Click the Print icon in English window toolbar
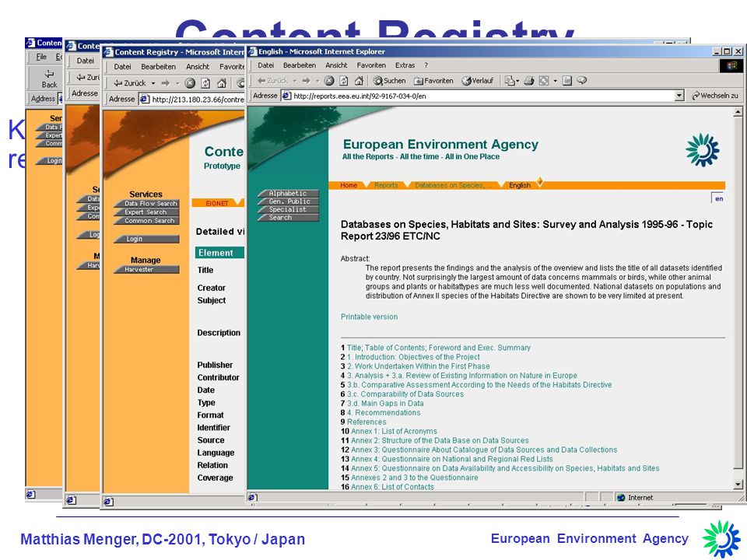This screenshot has width=747, height=560. tap(529, 80)
